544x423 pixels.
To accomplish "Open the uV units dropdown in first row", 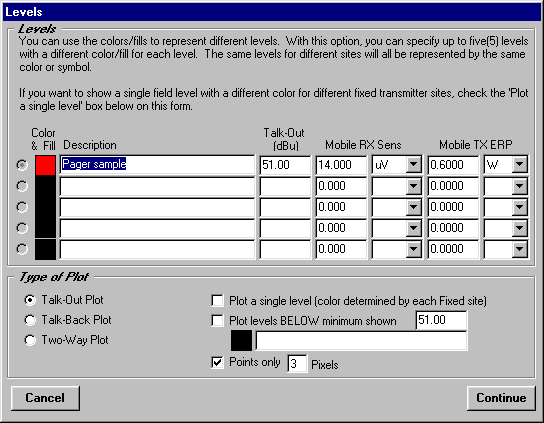I will pos(414,164).
